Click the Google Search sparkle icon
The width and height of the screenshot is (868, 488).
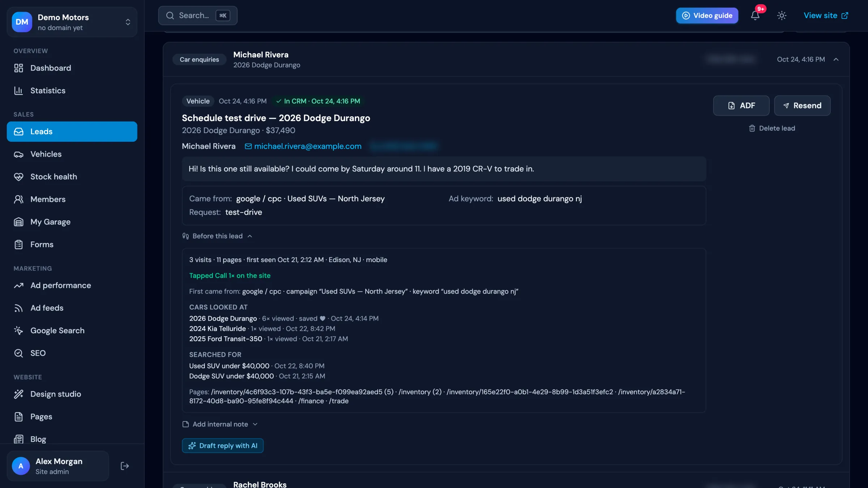tap(18, 331)
